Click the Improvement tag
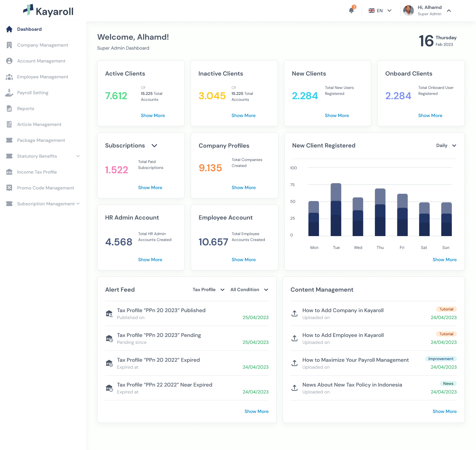The width and height of the screenshot is (476, 450). [441, 359]
